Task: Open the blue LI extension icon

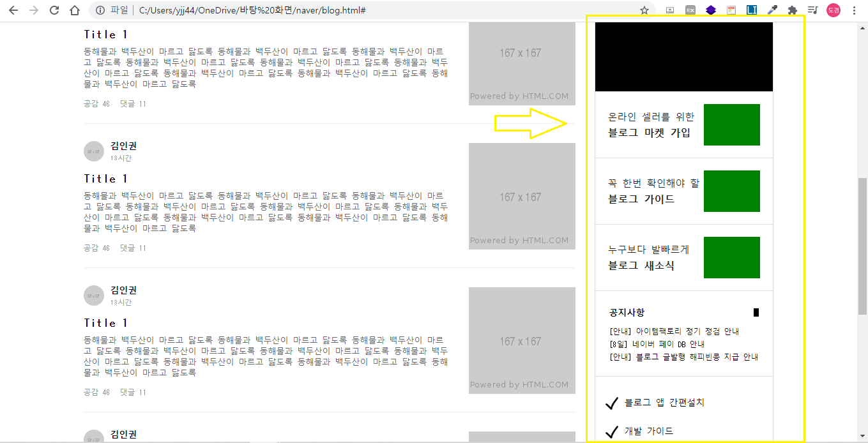Action: (x=752, y=10)
